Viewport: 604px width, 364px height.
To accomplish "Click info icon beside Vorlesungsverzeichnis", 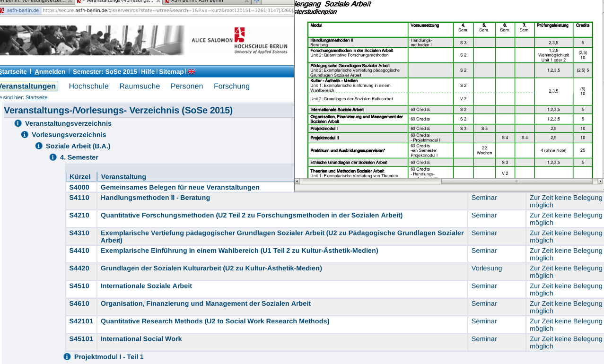I will pos(25,135).
